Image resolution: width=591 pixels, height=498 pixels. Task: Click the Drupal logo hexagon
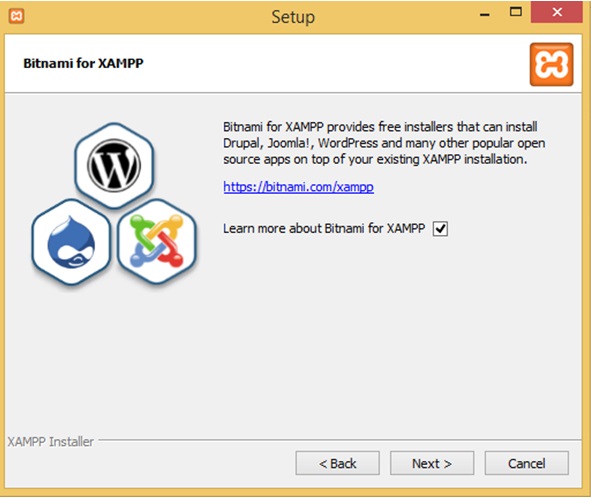[x=71, y=242]
